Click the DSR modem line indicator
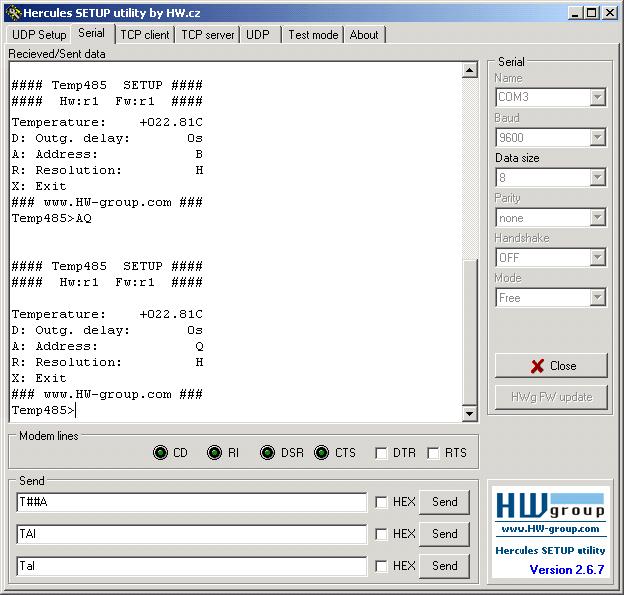The image size is (624, 595). pyautogui.click(x=267, y=453)
